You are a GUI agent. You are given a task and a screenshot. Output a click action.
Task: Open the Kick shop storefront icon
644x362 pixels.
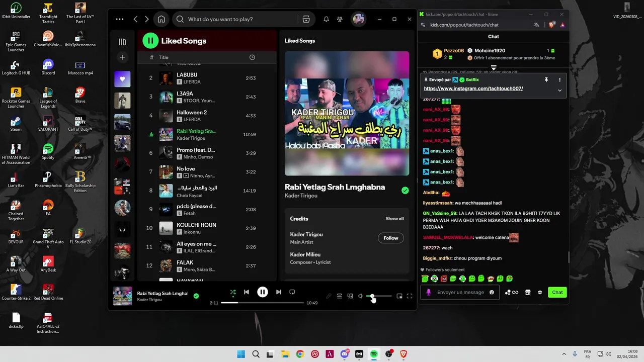pyautogui.click(x=528, y=292)
